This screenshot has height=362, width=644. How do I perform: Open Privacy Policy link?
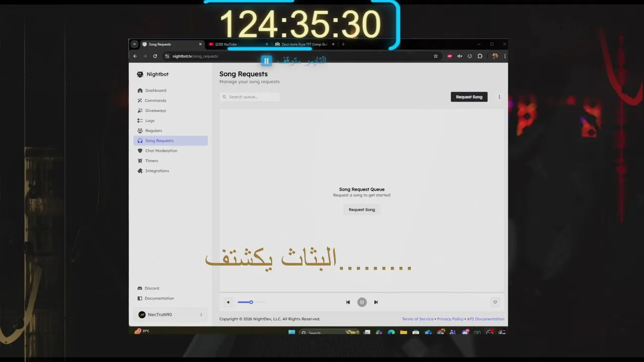tap(450, 319)
